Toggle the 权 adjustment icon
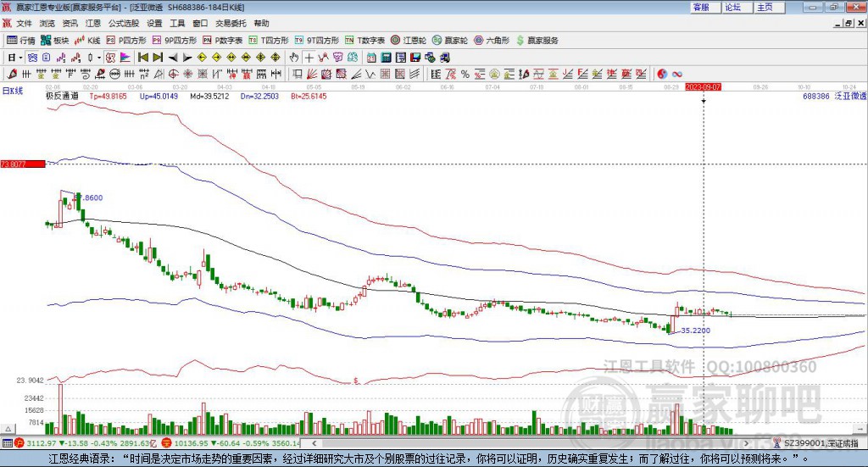The image size is (868, 467). 109,58
